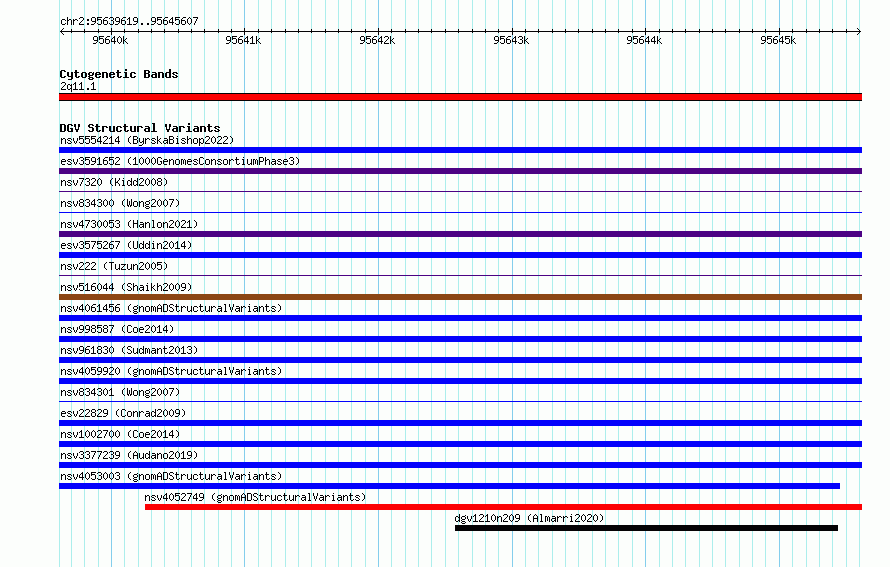Click the purple bar for nsv4730053
The height and width of the screenshot is (567, 890).
point(460,234)
